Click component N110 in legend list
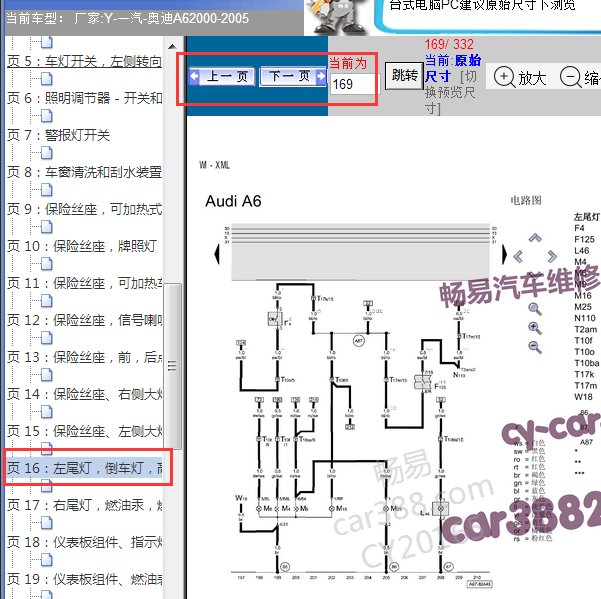 [x=585, y=318]
